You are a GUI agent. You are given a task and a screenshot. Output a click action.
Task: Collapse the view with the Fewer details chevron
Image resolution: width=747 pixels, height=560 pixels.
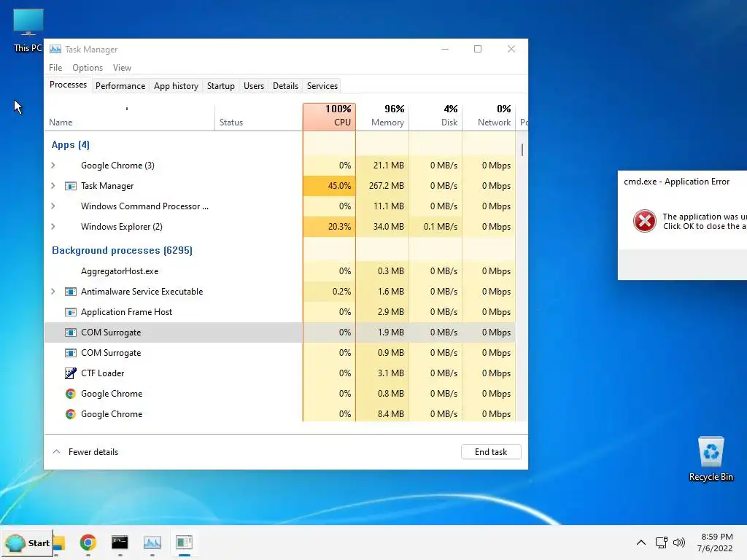(x=56, y=451)
